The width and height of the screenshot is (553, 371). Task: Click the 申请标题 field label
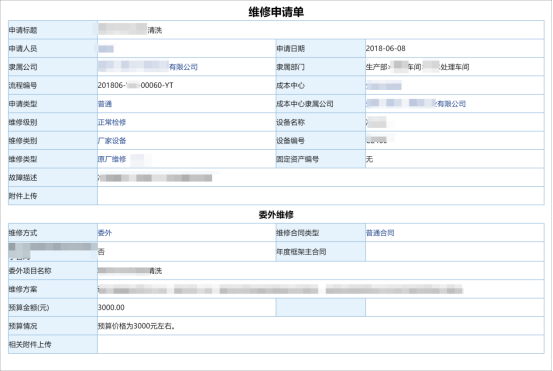point(23,30)
